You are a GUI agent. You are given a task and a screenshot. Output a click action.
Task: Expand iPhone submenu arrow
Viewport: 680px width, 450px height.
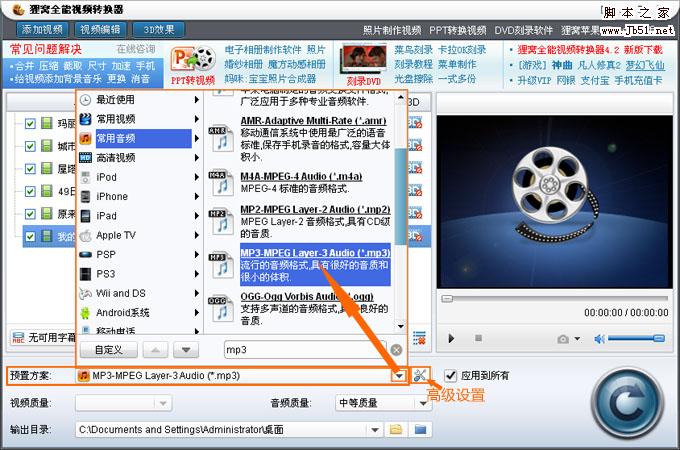[x=197, y=196]
